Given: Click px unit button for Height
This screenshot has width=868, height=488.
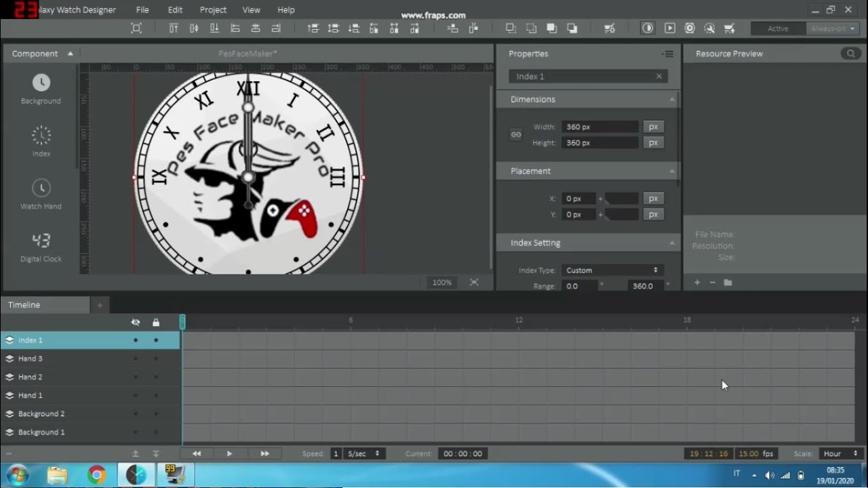Looking at the screenshot, I should pos(653,142).
